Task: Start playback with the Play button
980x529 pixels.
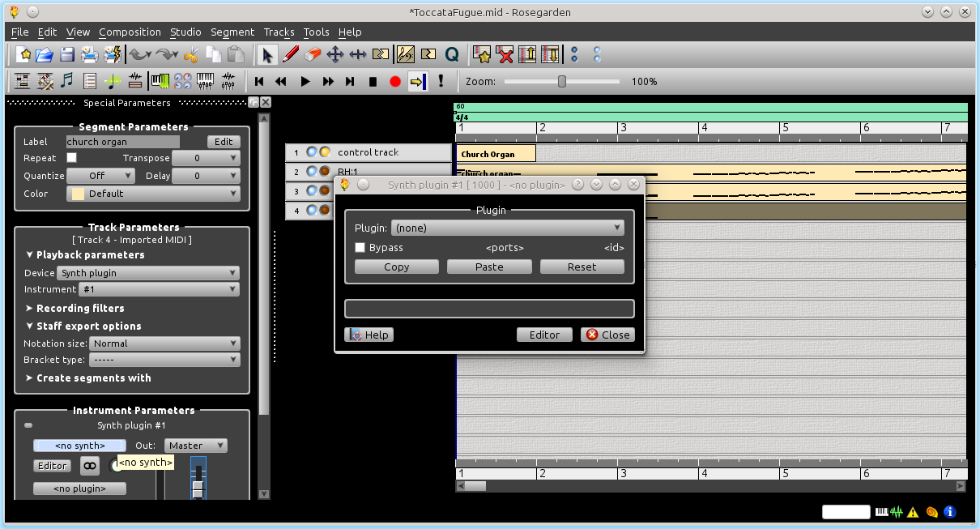Action: pos(305,81)
